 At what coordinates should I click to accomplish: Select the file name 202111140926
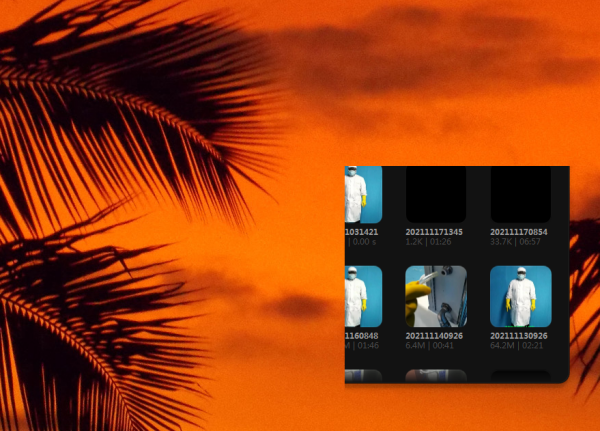[434, 336]
